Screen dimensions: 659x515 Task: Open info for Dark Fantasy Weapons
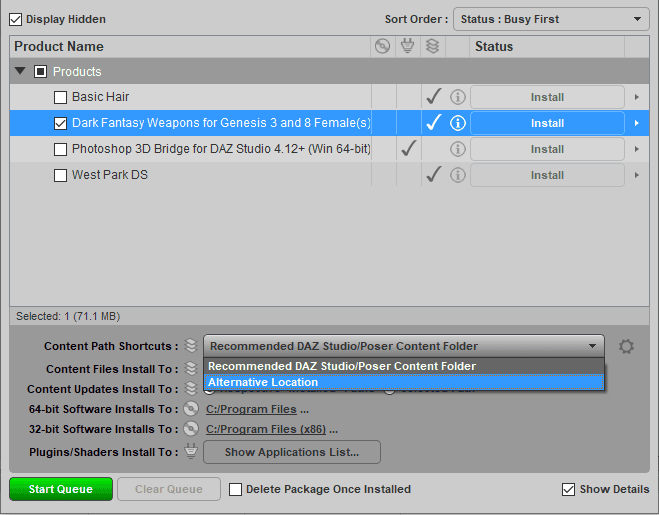pos(458,123)
